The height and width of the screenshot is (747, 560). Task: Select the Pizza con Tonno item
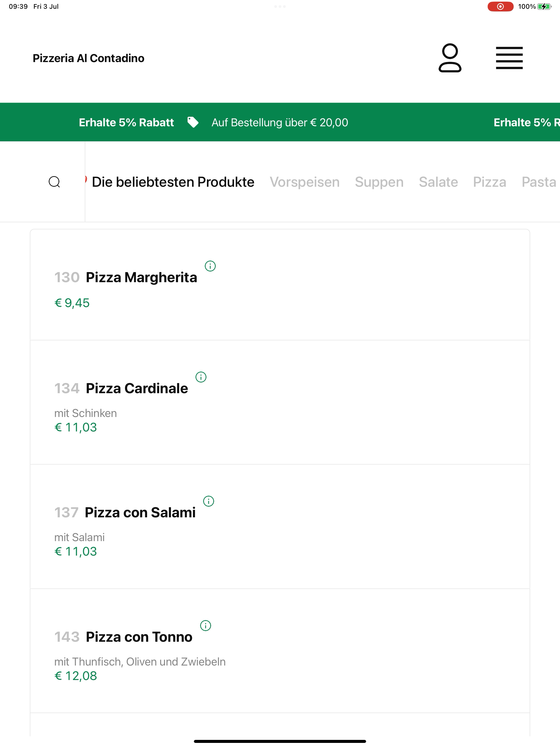[x=280, y=651]
